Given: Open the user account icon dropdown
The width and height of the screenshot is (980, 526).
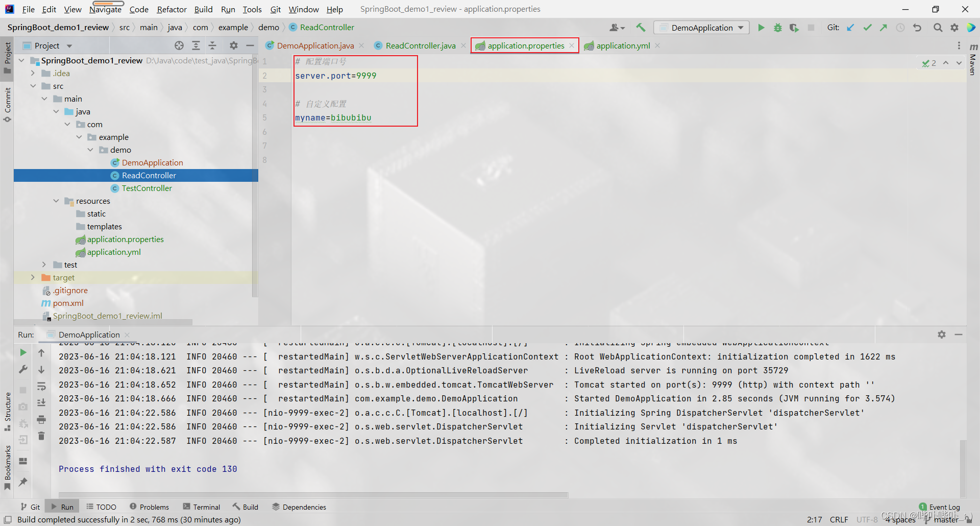Looking at the screenshot, I should [617, 28].
